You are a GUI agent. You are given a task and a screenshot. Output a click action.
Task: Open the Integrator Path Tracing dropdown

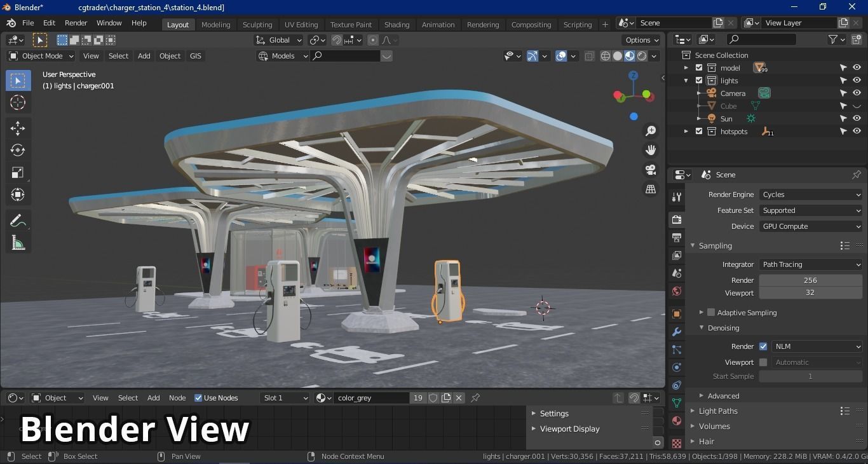pos(811,264)
